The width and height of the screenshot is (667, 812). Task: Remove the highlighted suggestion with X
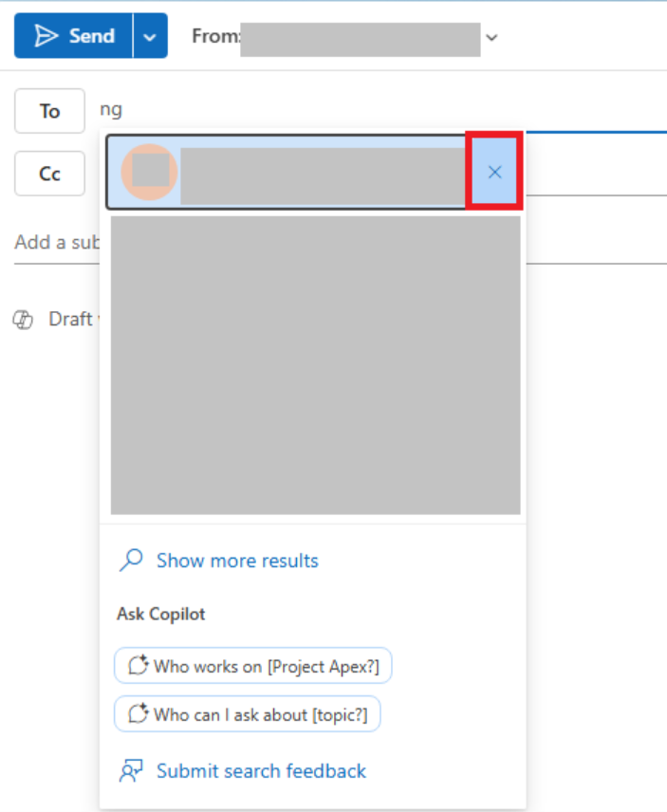click(494, 172)
